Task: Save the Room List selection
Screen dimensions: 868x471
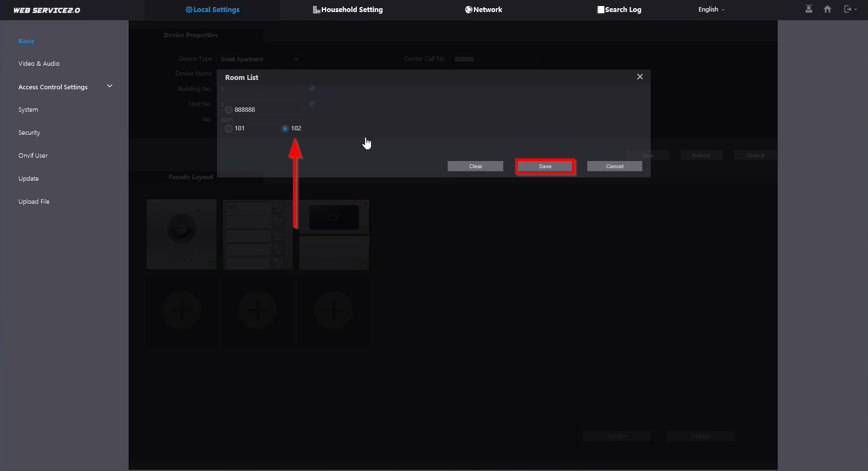Action: (545, 166)
